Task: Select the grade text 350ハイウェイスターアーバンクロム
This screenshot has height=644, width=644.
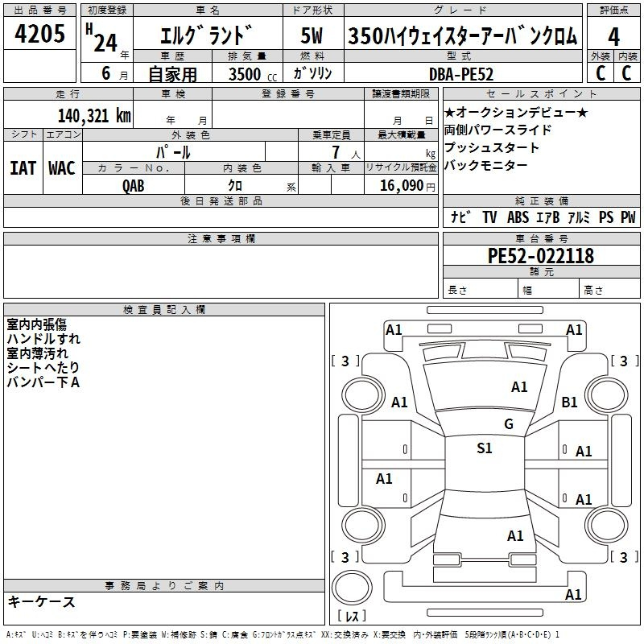Action: point(463,35)
